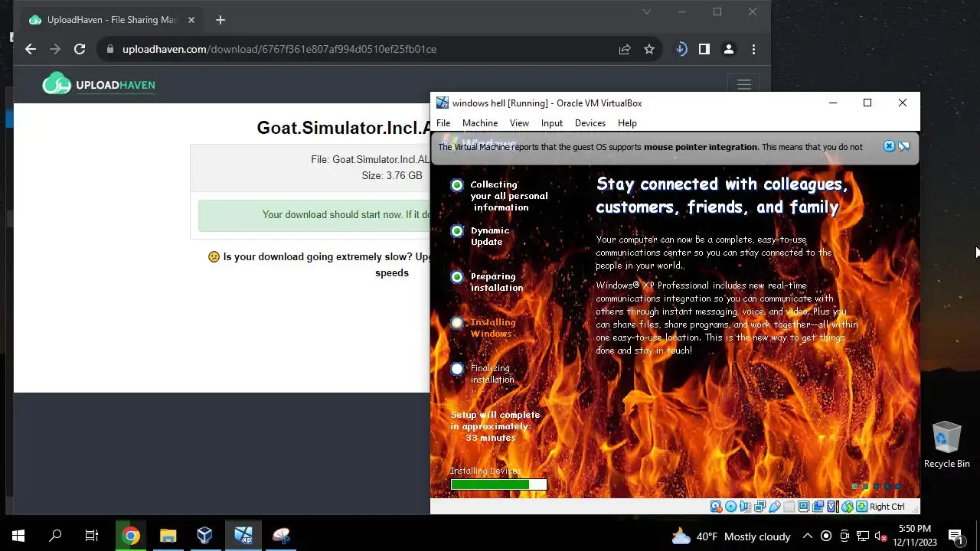
Task: Go back in Chrome
Action: [x=31, y=49]
